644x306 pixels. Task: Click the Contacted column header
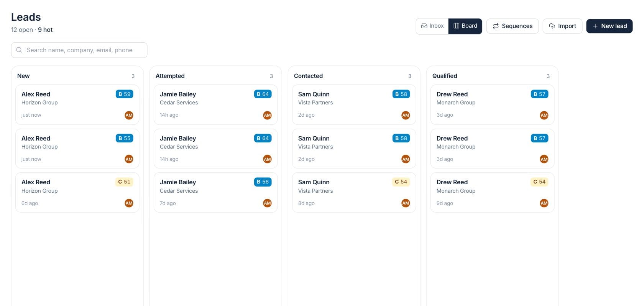coord(308,76)
